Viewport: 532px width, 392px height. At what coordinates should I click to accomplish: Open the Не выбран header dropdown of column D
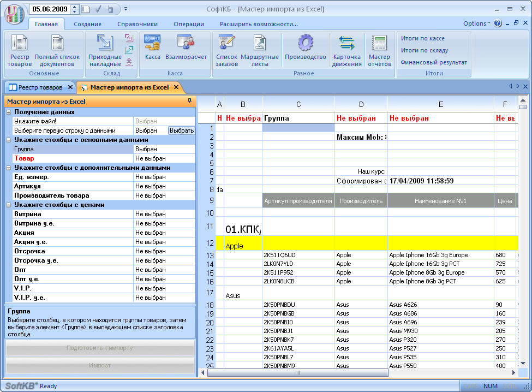point(361,118)
